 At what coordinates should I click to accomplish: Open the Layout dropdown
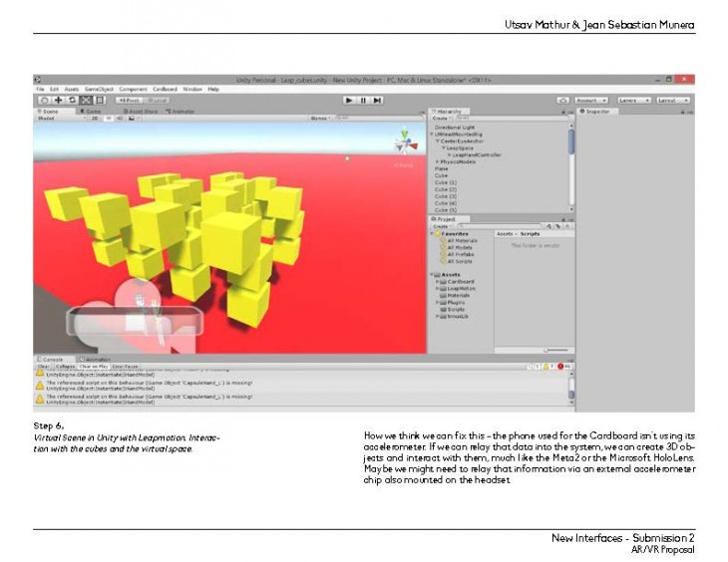click(672, 100)
